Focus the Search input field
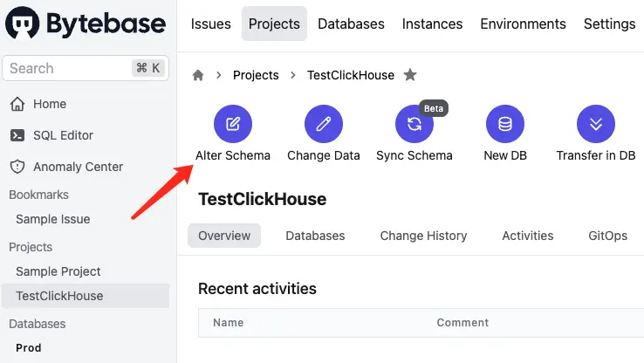 [x=86, y=68]
